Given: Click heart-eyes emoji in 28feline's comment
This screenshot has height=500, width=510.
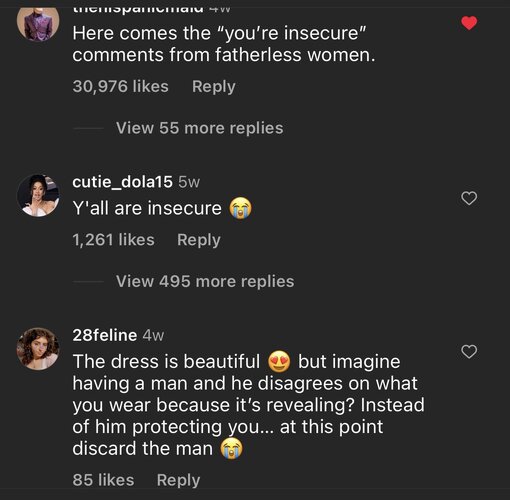Looking at the screenshot, I should coord(279,361).
